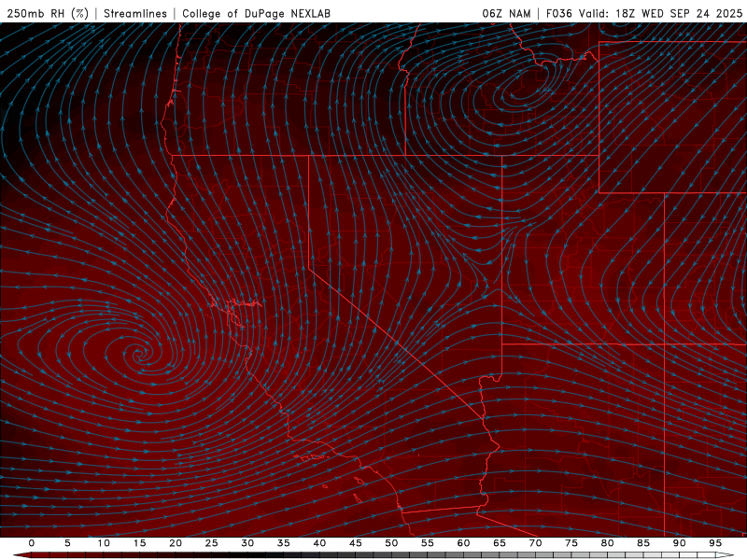Click 'Valid: 18Z WED SEP 24 2025' text
Image resolution: width=747 pixels, height=560 pixels.
click(x=660, y=13)
